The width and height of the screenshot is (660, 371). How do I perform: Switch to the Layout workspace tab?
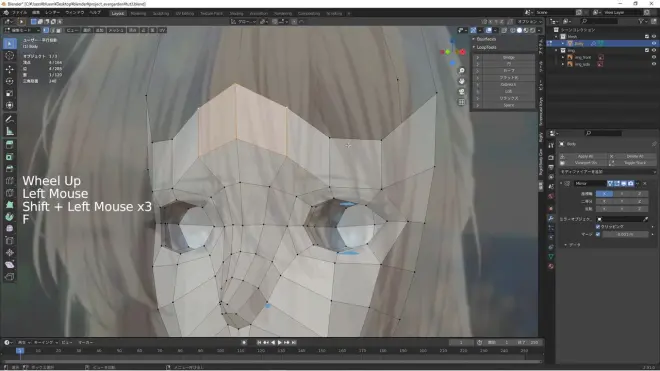click(117, 13)
